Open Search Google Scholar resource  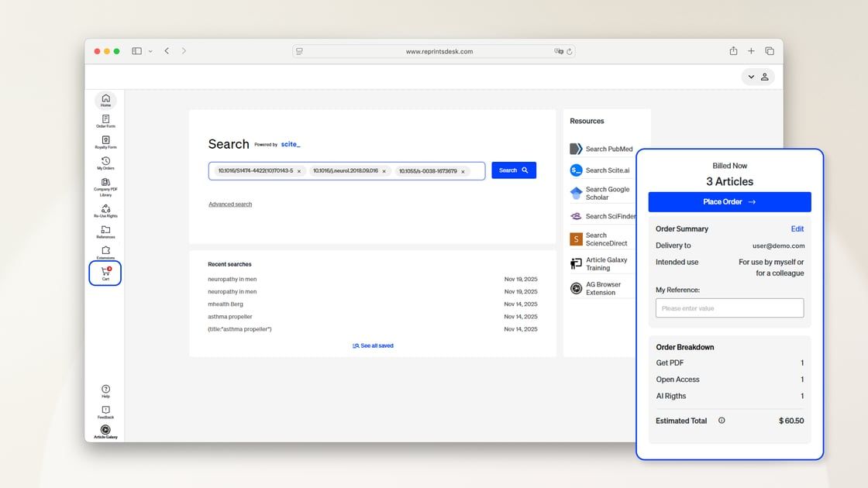(601, 193)
